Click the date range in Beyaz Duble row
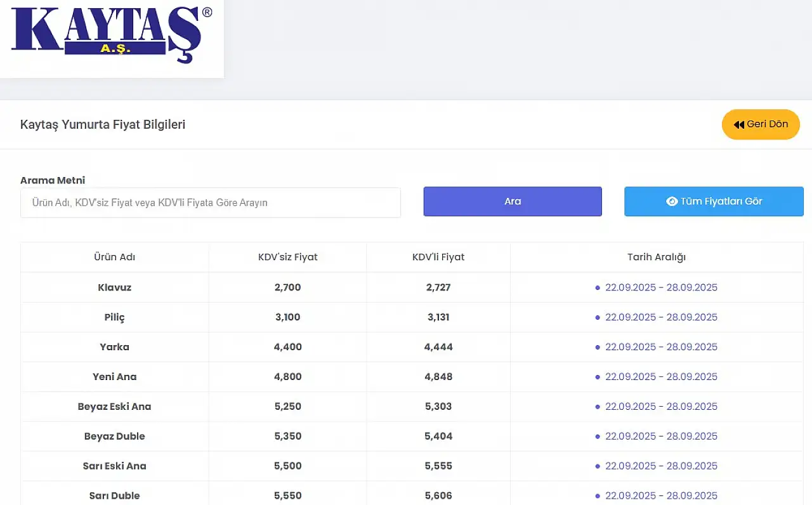812x505 pixels. coord(661,436)
